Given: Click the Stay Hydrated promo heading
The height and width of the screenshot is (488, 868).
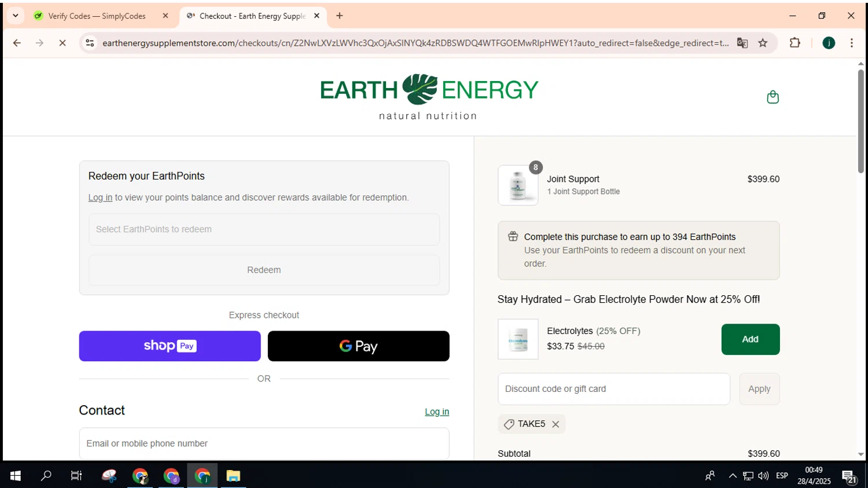Looking at the screenshot, I should pos(628,299).
